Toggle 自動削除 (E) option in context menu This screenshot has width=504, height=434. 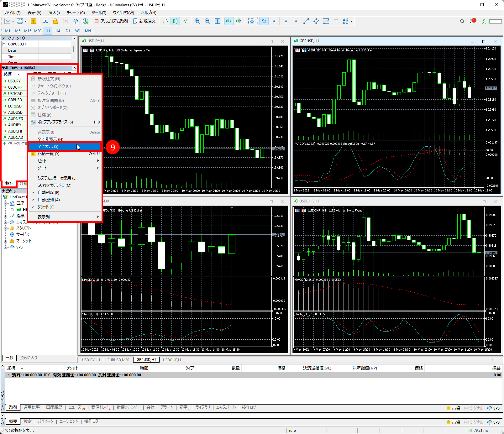[48, 192]
